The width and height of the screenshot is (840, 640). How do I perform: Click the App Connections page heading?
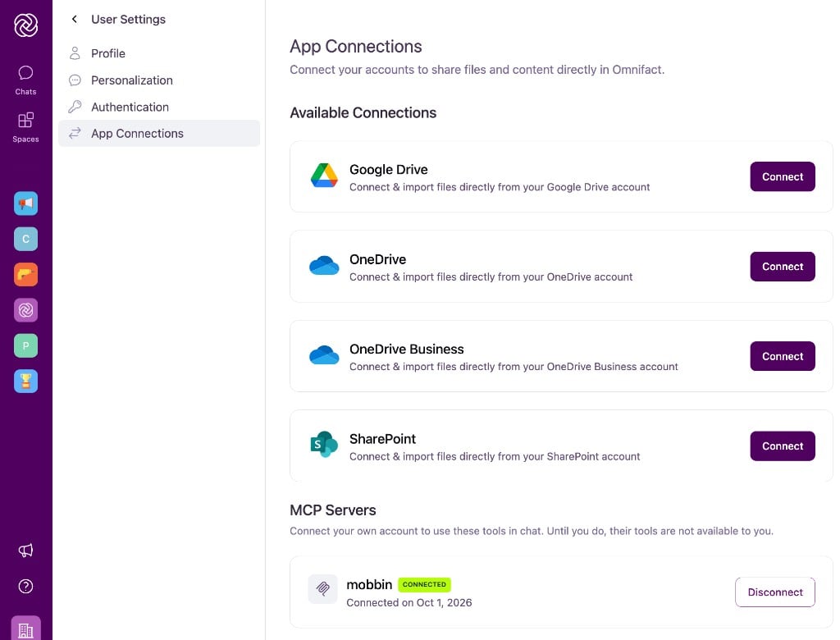pos(356,46)
